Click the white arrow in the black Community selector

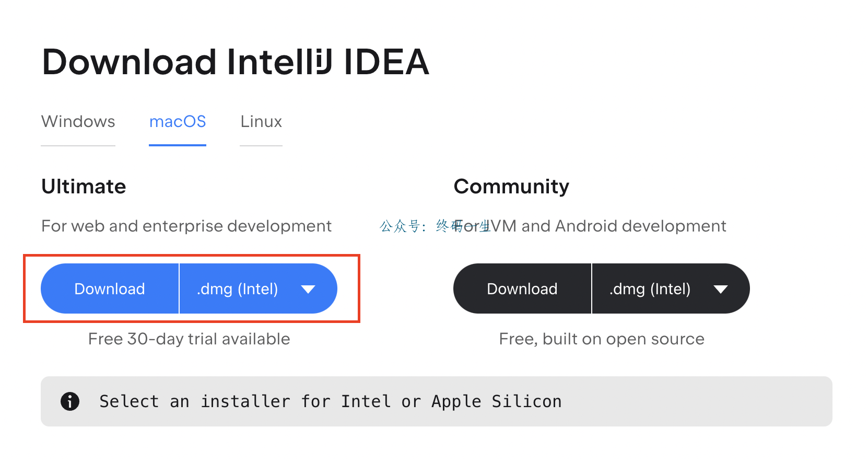coord(721,290)
